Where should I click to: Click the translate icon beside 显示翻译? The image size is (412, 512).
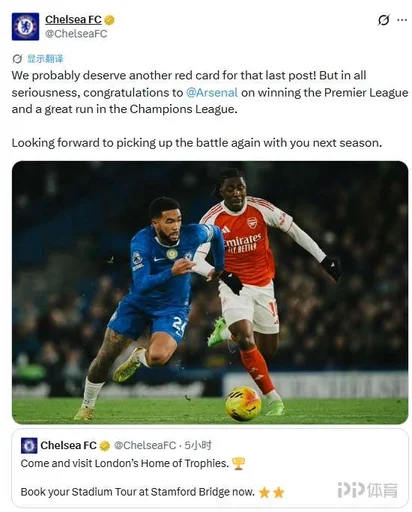point(17,59)
